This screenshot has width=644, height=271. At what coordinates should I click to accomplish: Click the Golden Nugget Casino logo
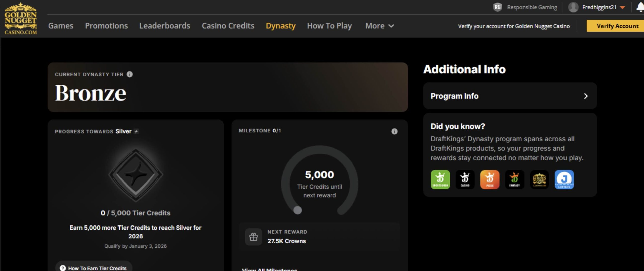21,19
